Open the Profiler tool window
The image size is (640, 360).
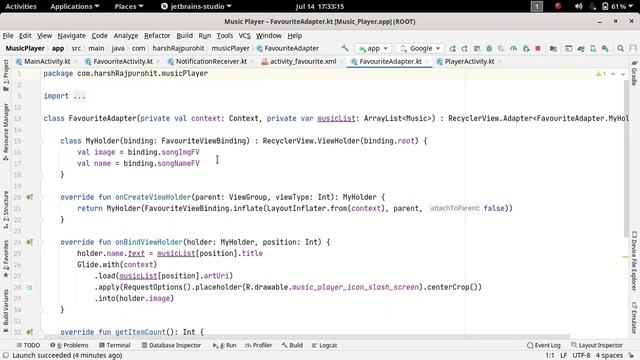coord(258,345)
